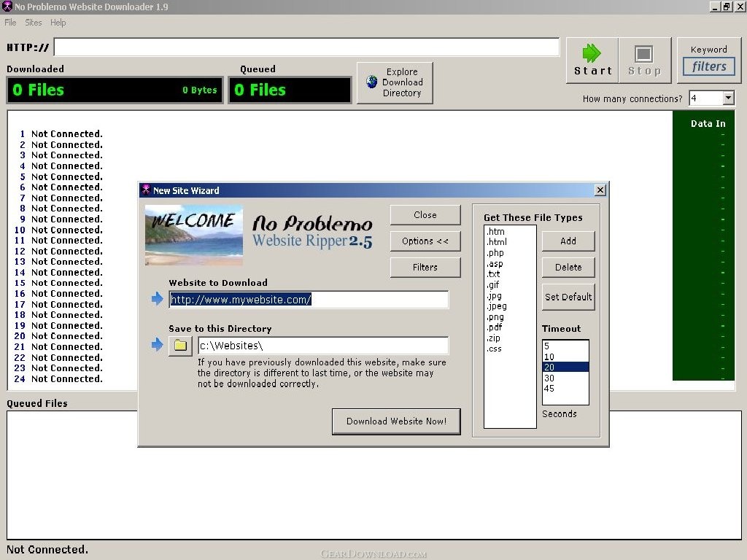747x560 pixels.
Task: Open the Help menu
Action: (58, 23)
